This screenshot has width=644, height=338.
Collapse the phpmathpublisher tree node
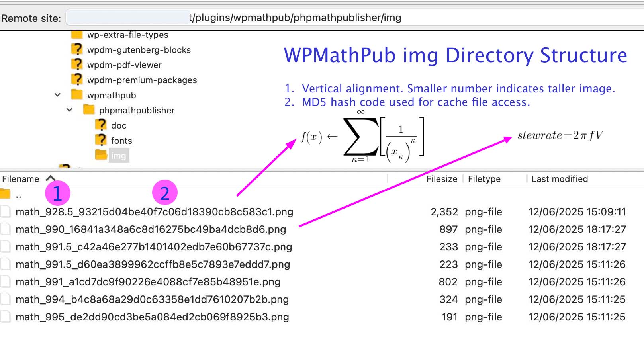pyautogui.click(x=69, y=110)
